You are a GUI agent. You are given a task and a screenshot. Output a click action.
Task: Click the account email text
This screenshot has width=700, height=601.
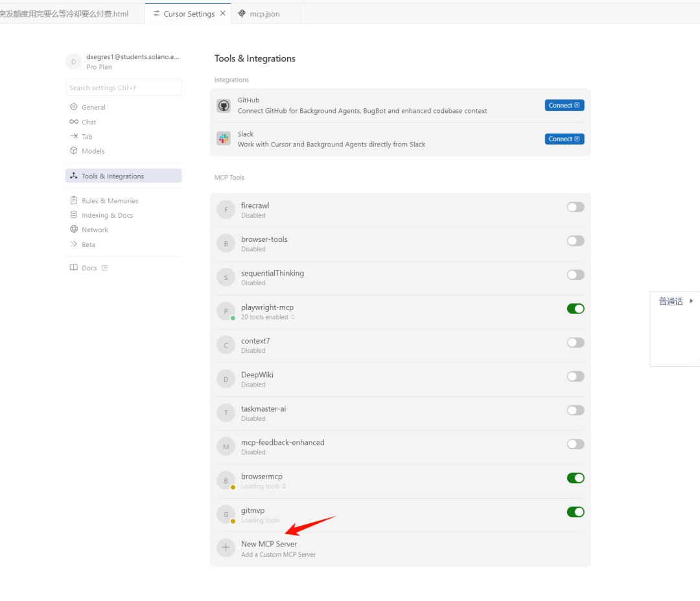(133, 56)
